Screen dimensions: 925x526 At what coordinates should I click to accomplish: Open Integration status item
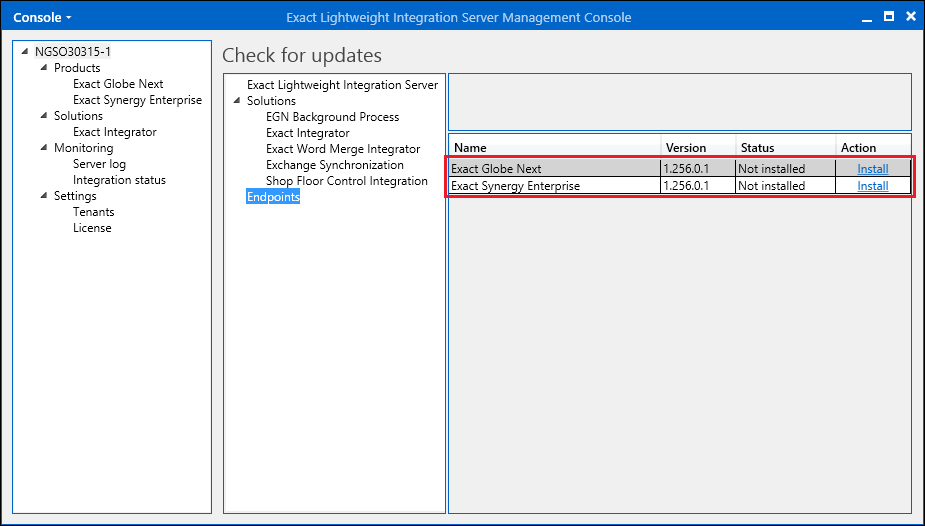(x=119, y=180)
